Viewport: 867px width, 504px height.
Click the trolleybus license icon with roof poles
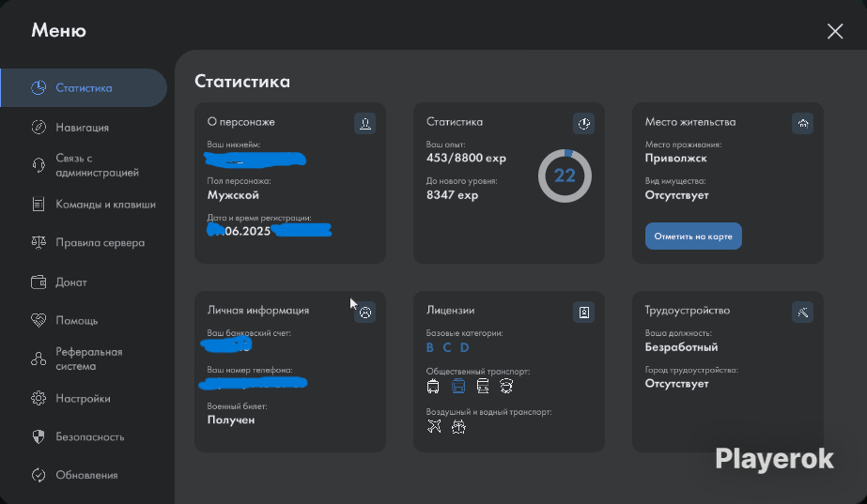433,386
